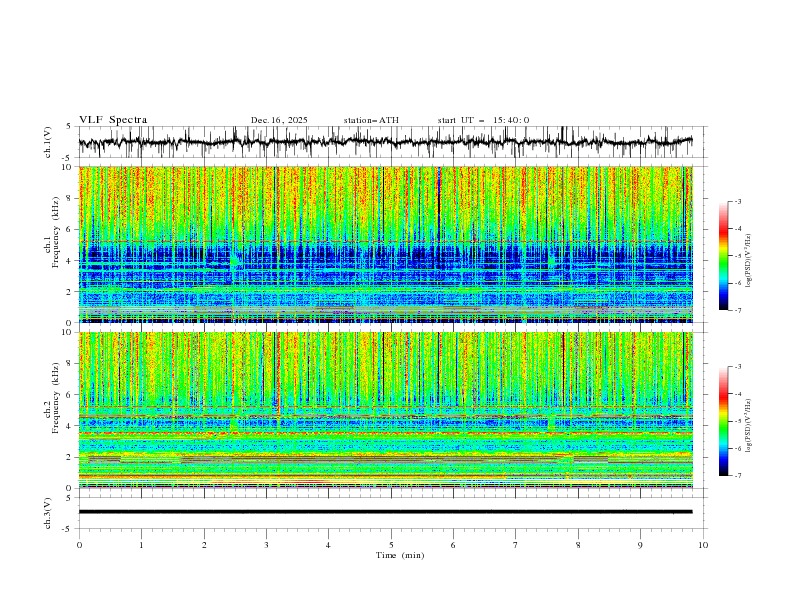The image size is (792, 612).
Task: Click inside the ch.2 spectrogram panel
Action: (386, 410)
